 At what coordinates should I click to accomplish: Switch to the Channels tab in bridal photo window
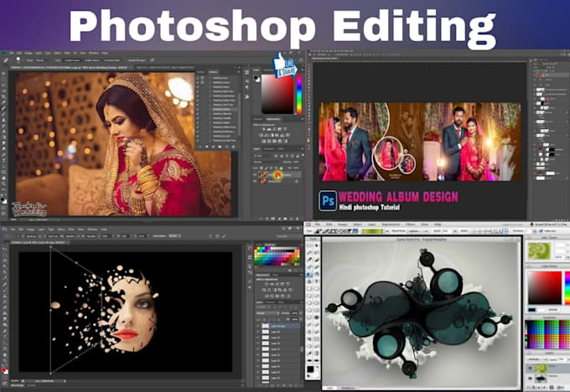coord(268,149)
